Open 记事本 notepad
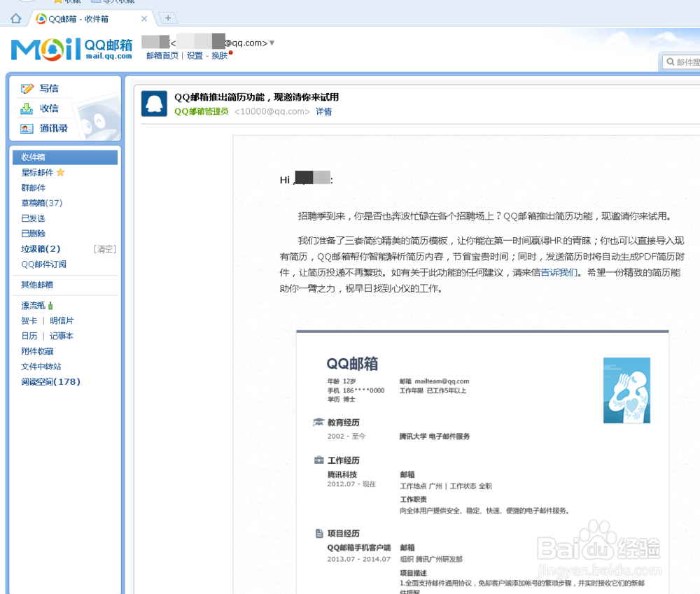The height and width of the screenshot is (594, 700). click(62, 336)
